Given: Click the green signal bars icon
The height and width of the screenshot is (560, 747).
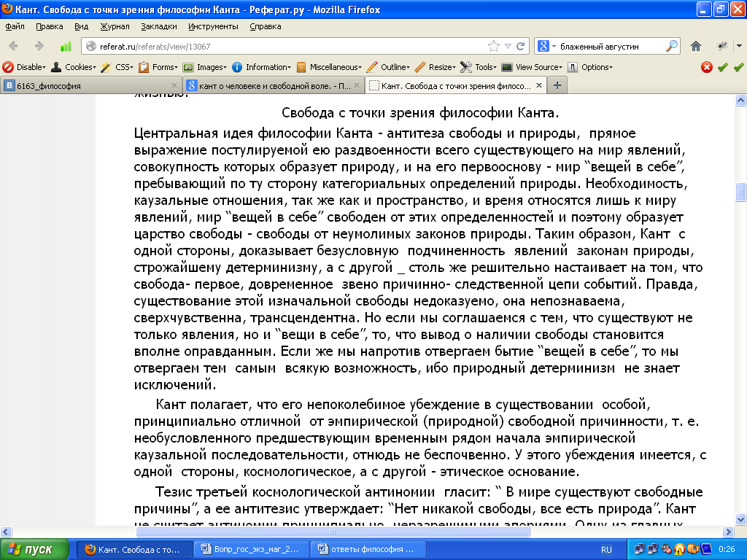Looking at the screenshot, I should (x=66, y=46).
